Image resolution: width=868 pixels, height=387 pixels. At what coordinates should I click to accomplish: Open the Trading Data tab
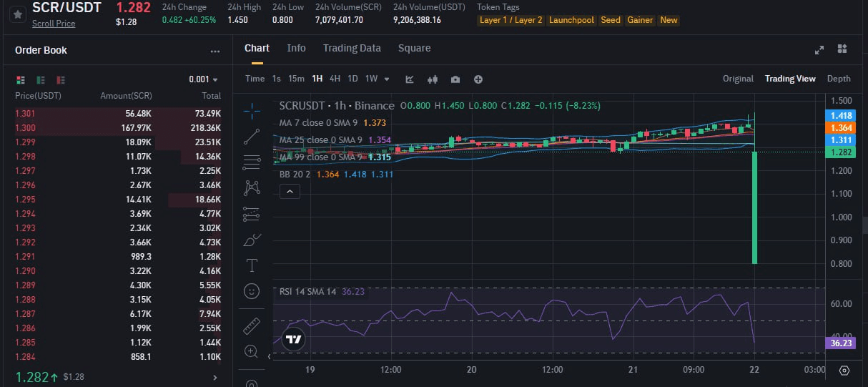point(352,48)
